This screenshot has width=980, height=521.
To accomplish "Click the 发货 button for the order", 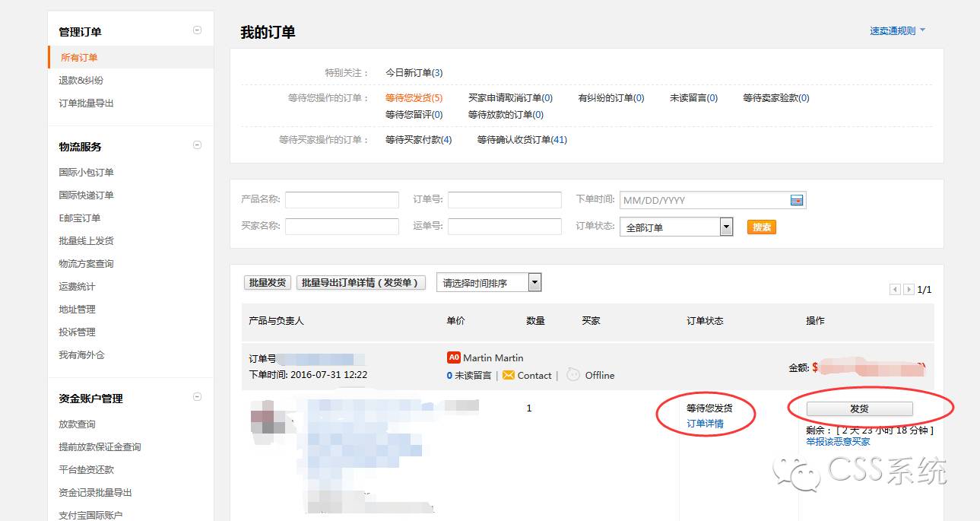I will point(859,408).
